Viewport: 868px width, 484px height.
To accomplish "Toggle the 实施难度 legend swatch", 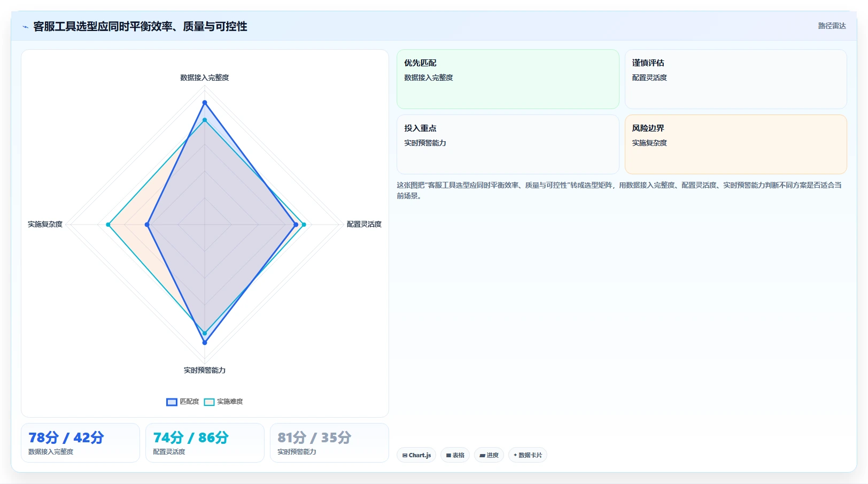I will [209, 402].
